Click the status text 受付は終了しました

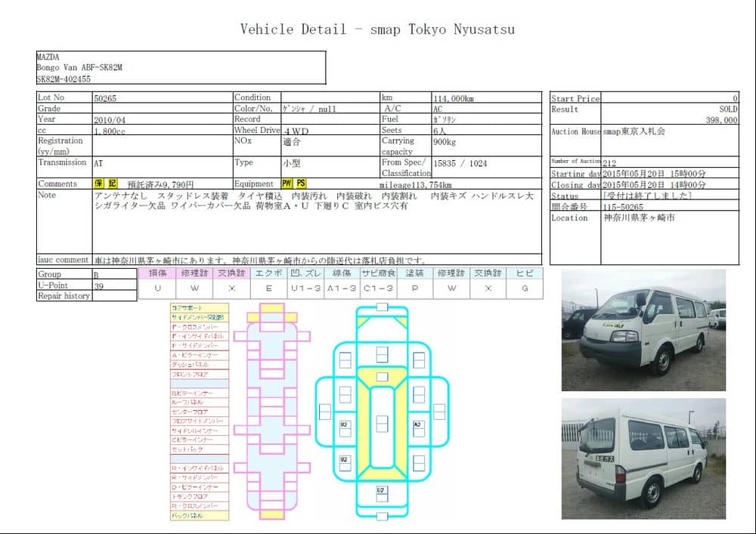click(646, 196)
